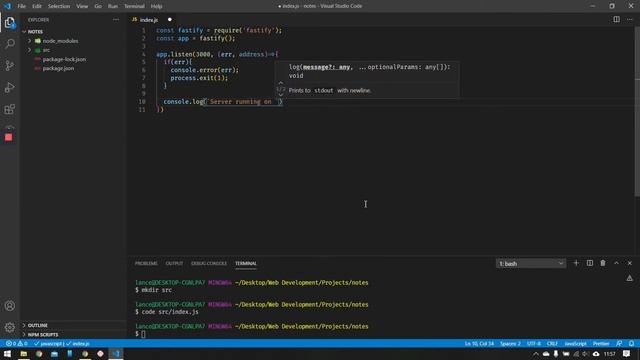Open the Source Control view
Viewport: 640px width, 360px height.
click(10, 65)
